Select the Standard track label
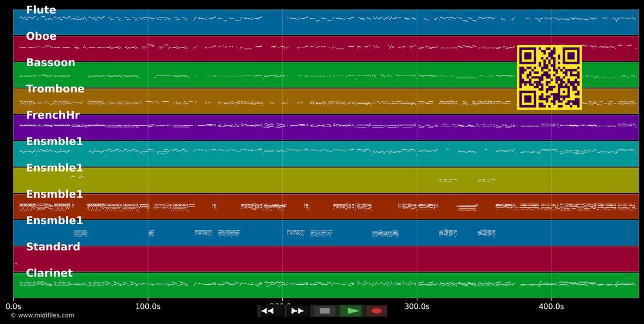 point(53,246)
